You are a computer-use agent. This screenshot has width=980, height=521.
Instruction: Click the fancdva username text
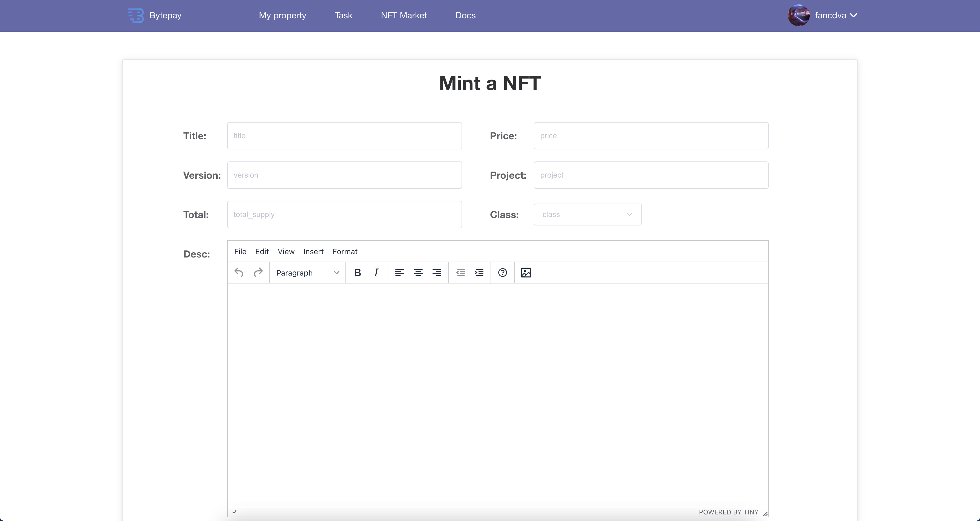pos(831,16)
